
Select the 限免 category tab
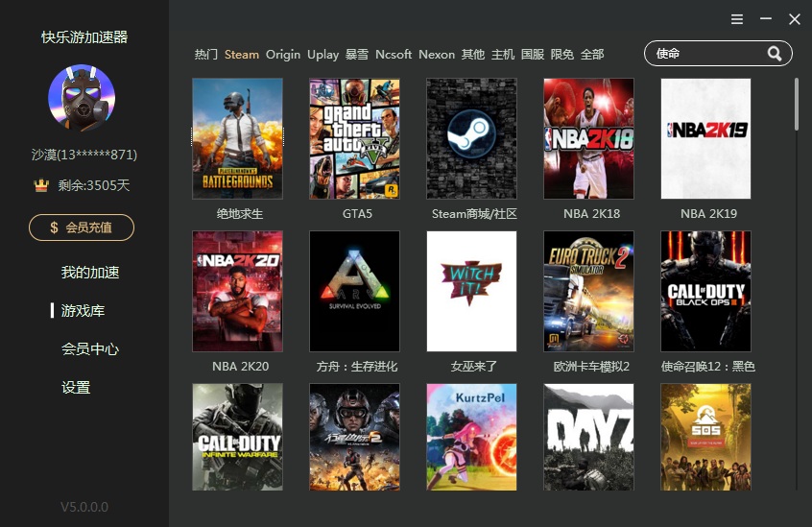pyautogui.click(x=562, y=55)
